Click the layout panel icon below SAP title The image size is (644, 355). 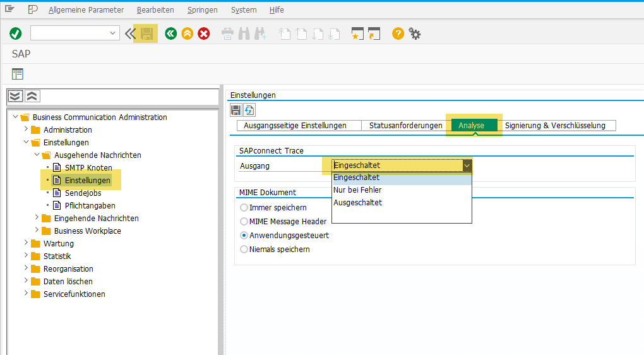(18, 74)
